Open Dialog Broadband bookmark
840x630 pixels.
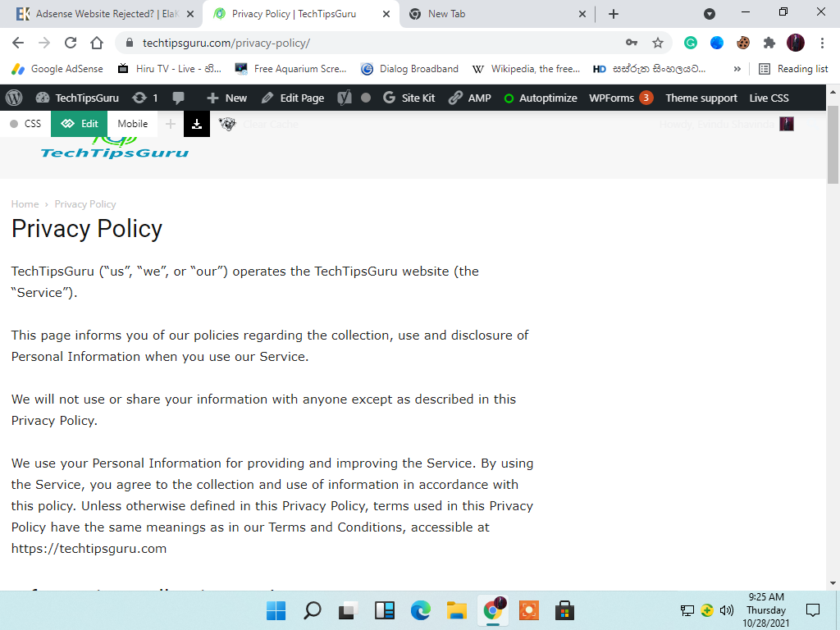point(410,69)
